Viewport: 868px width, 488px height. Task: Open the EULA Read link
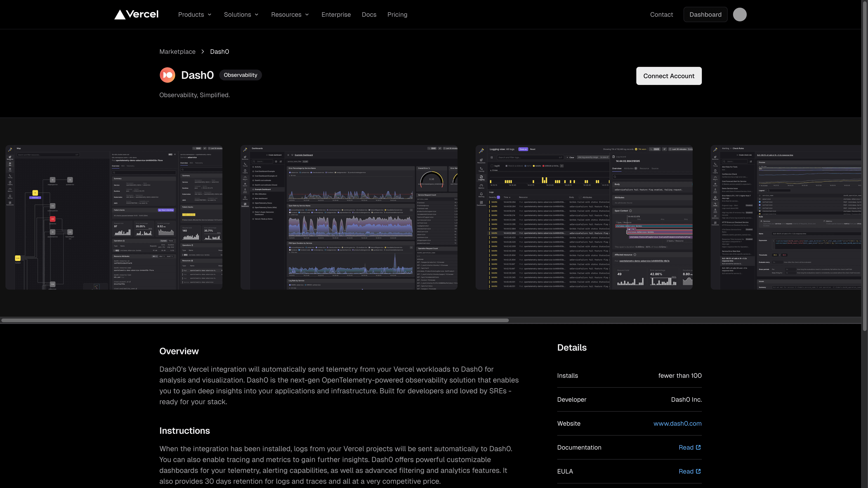coord(690,471)
